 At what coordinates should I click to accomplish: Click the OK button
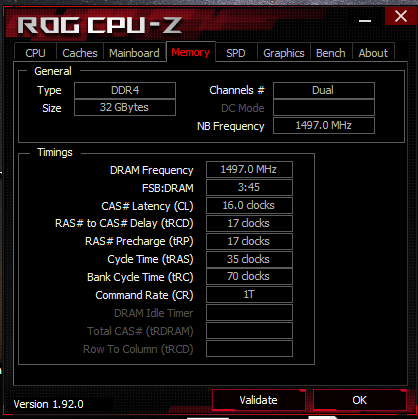pyautogui.click(x=360, y=400)
